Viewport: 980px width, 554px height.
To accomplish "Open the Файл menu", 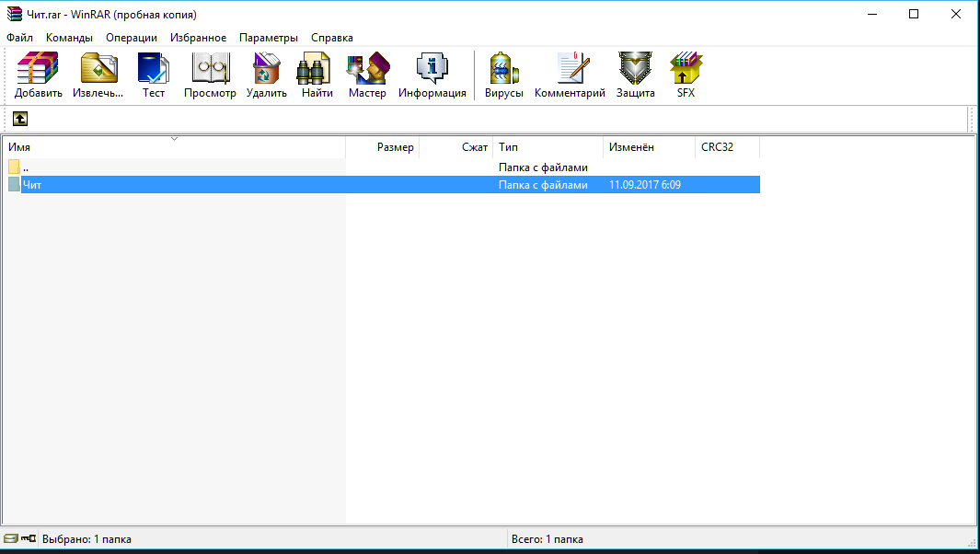I will (20, 38).
